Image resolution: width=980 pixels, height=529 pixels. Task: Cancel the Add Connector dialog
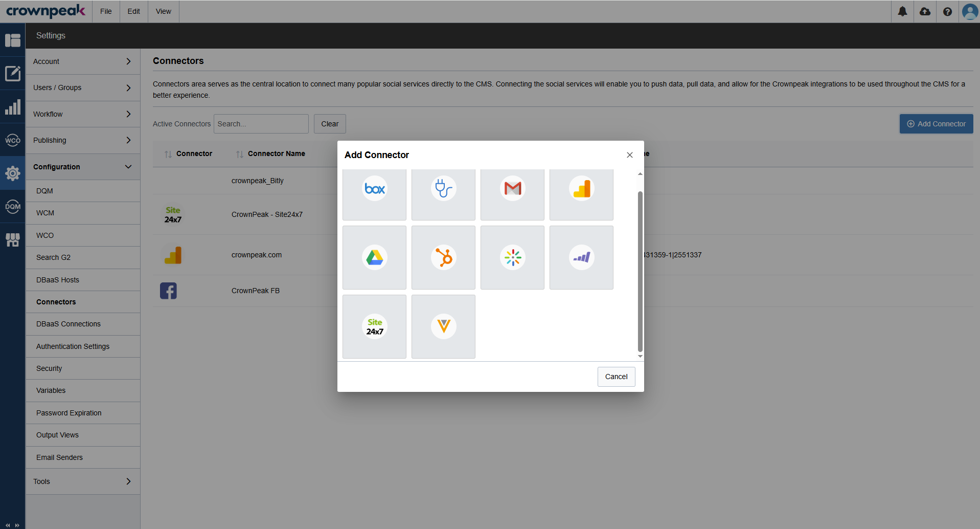coord(616,377)
